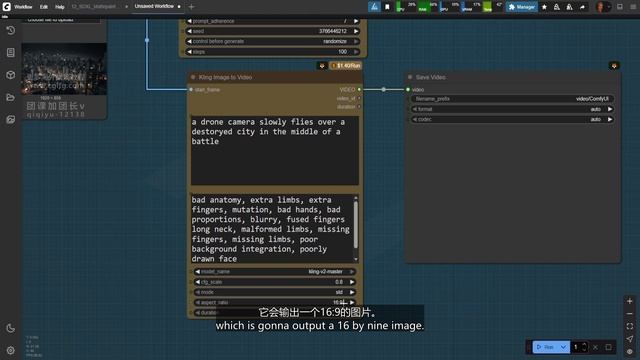Edit the positive prompt about drone camera
Screen dimensions: 640x360
tap(275, 150)
